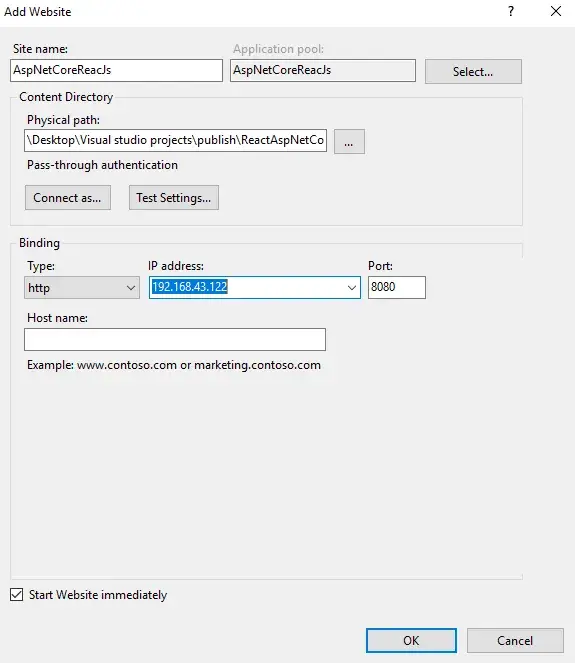Image resolution: width=575 pixels, height=663 pixels.
Task: Click the Physical path: label
Action: 63,120
